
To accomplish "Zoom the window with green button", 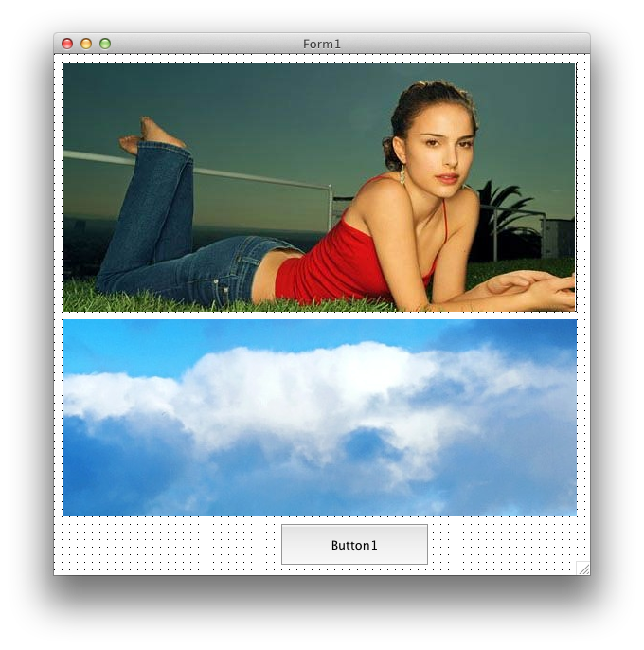I will coord(105,44).
